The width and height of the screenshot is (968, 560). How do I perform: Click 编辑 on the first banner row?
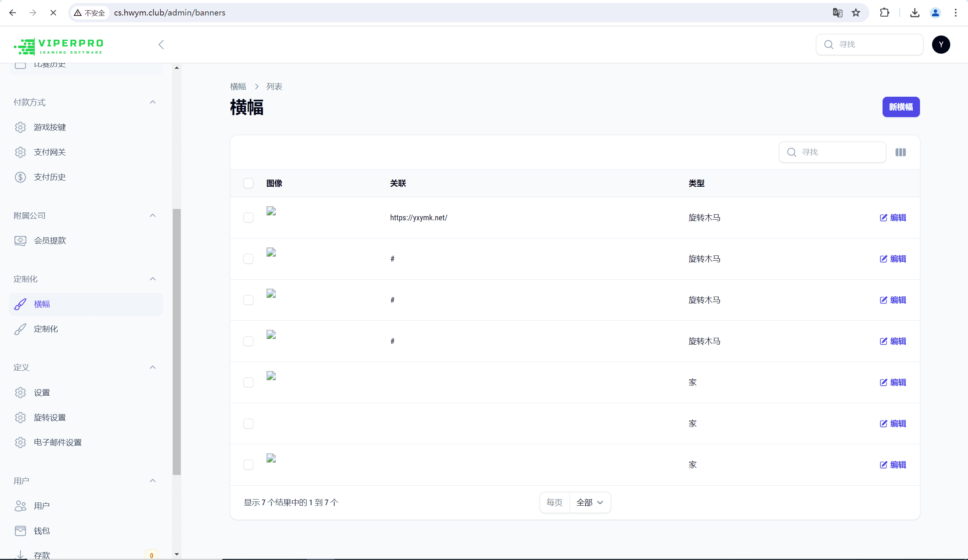(x=893, y=218)
